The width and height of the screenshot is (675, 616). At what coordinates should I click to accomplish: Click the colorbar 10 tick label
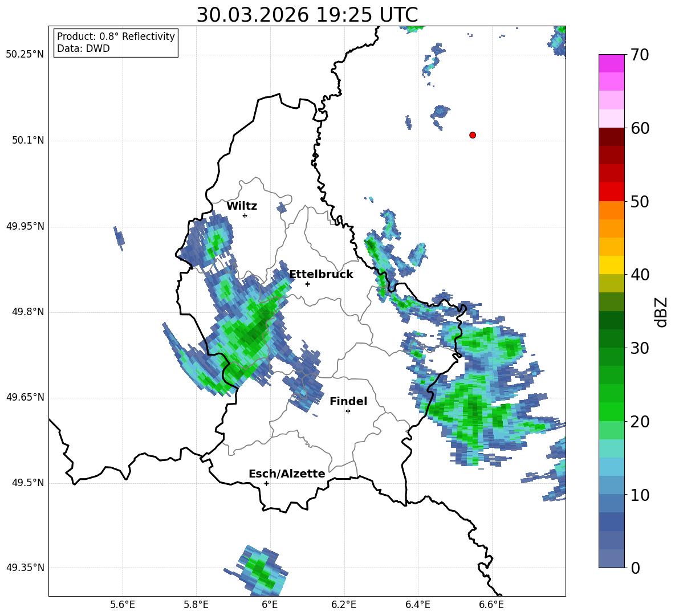click(640, 495)
